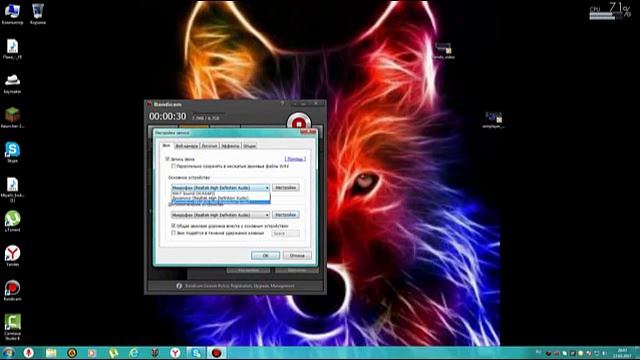Click the Windows Start button
The width and height of the screenshot is (640, 360).
(8, 353)
